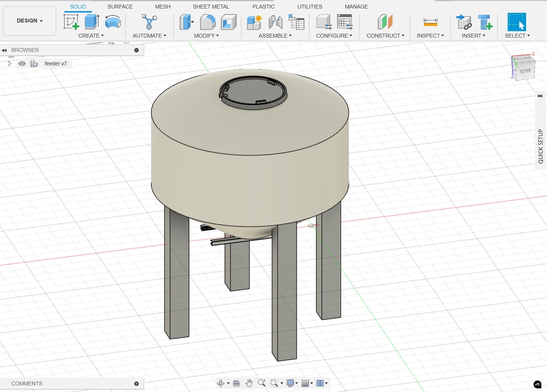
Task: Open the Viewports dropdown arrow
Action: (x=327, y=383)
